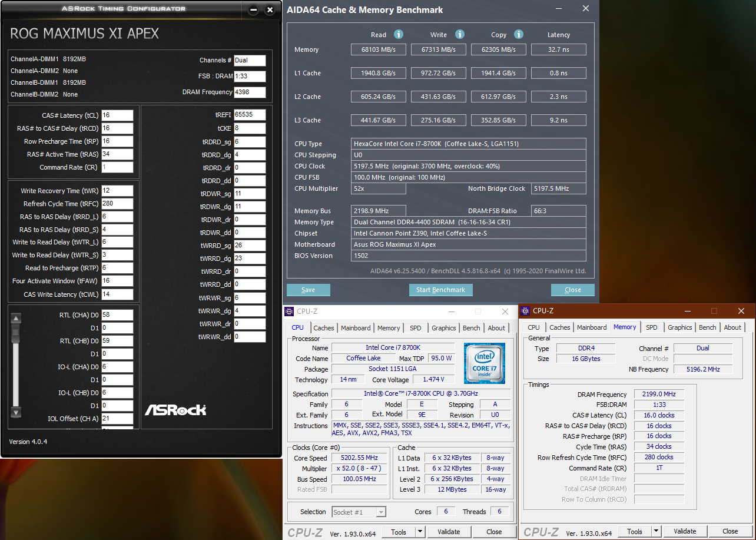Image resolution: width=756 pixels, height=540 pixels.
Task: Click the Core Speed value 5202.55 MHz
Action: (360, 458)
